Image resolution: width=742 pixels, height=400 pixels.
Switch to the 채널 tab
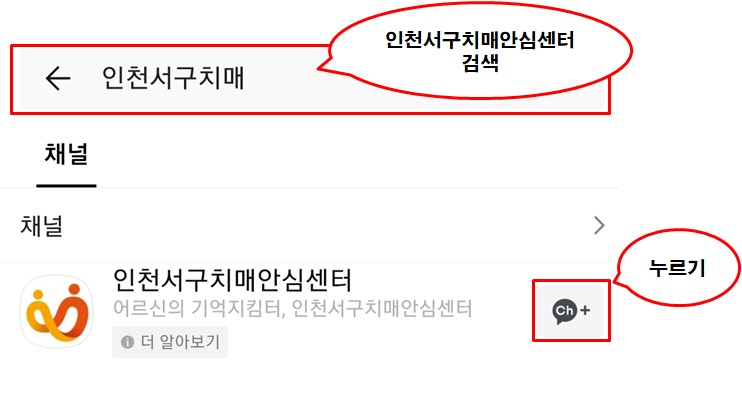tap(66, 155)
